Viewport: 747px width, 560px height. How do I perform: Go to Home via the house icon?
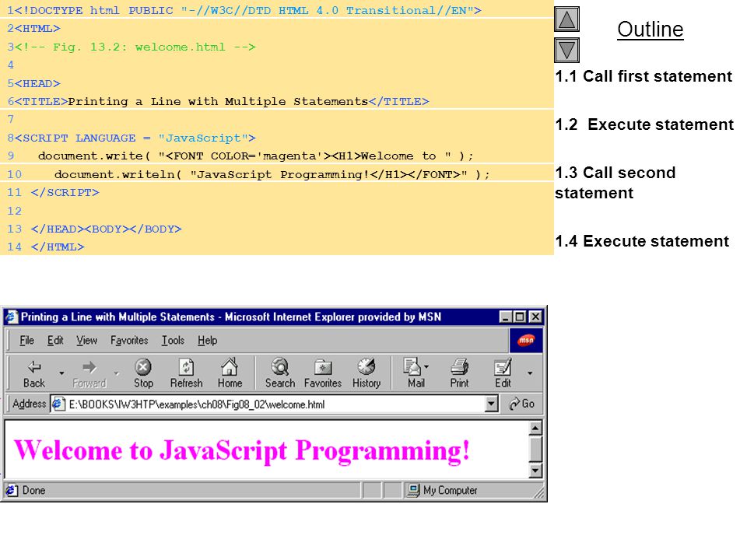[230, 373]
